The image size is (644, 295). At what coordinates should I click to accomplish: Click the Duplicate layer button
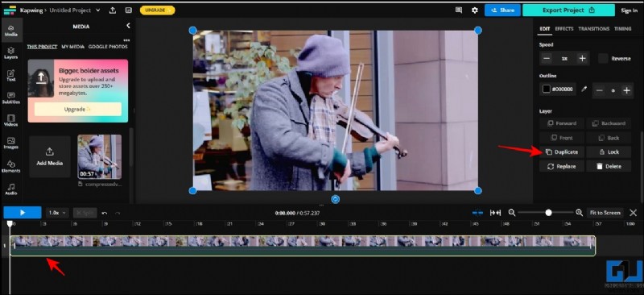pos(561,152)
